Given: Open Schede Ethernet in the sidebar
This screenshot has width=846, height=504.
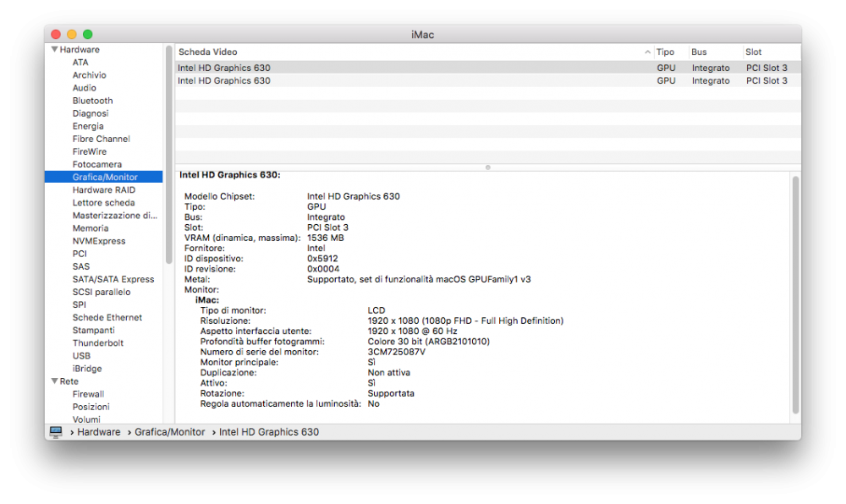Looking at the screenshot, I should (x=107, y=317).
